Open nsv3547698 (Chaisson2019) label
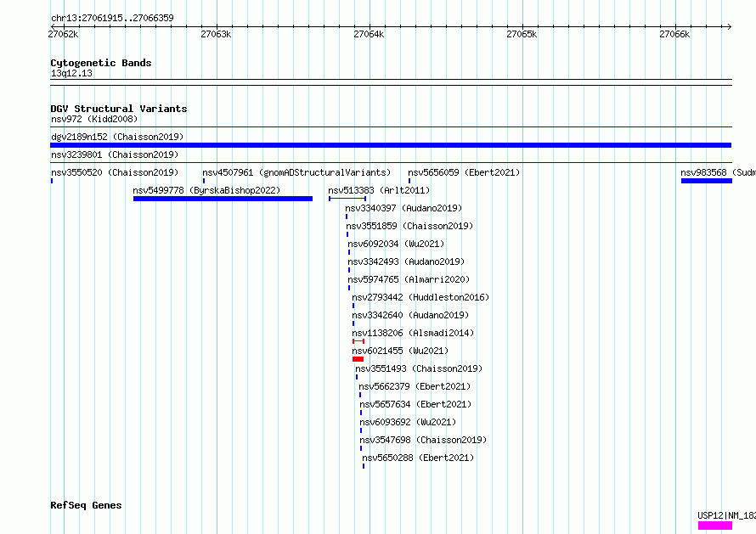 coord(423,440)
